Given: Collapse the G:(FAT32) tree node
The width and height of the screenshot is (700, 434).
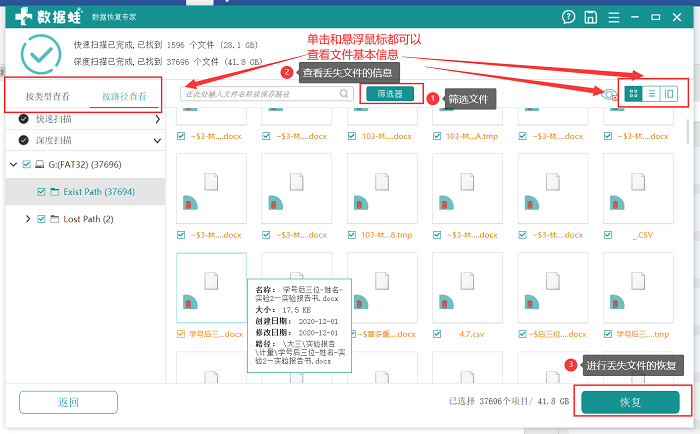Looking at the screenshot, I should point(13,164).
